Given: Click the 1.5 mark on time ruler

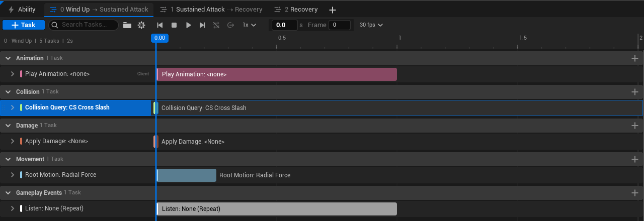Looking at the screenshot, I should point(523,38).
